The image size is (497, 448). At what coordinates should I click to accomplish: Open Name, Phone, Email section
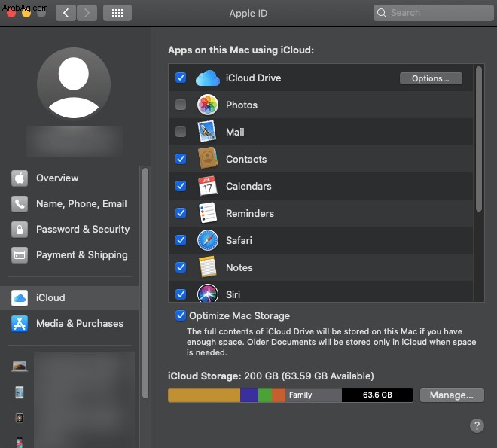[70, 204]
